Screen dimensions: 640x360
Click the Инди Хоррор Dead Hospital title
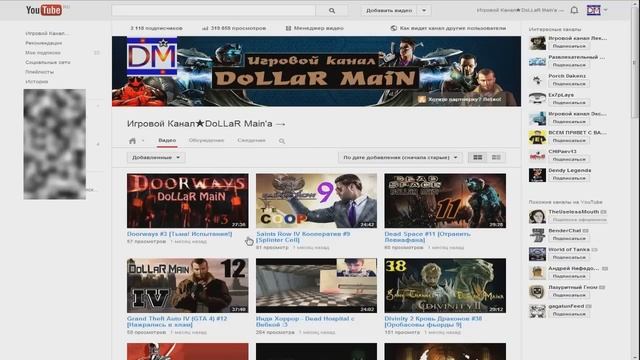click(305, 322)
